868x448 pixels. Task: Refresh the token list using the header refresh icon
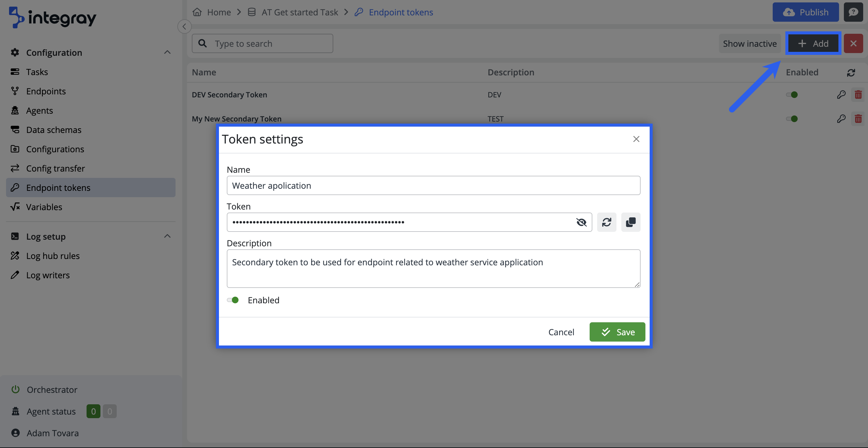[x=851, y=72]
